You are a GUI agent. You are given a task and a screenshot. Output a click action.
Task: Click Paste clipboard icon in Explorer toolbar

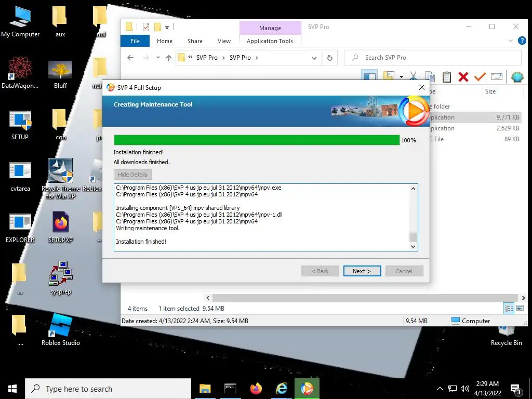[x=447, y=77]
